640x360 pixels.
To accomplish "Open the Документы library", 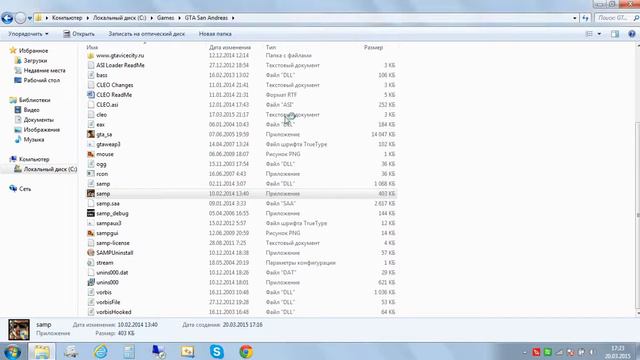I will pos(38,120).
